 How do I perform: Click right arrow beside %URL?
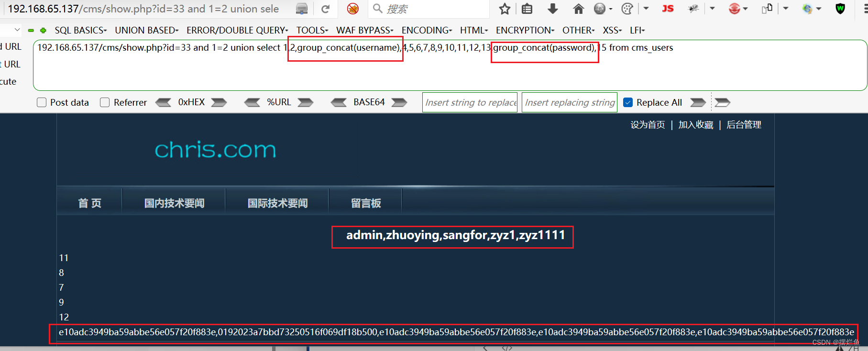point(305,102)
